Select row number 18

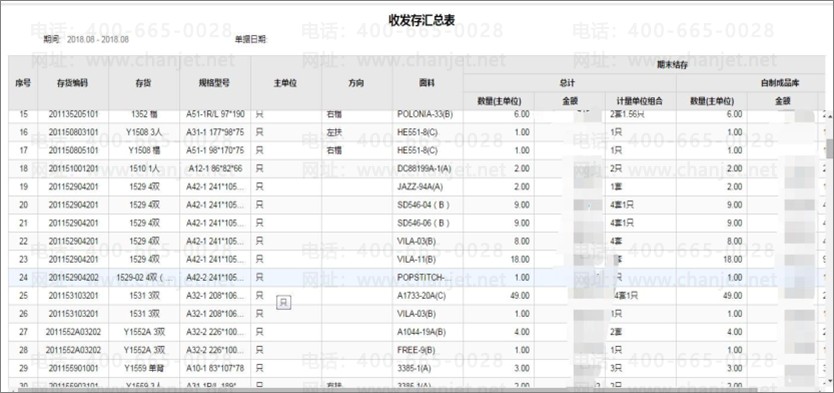tap(23, 169)
